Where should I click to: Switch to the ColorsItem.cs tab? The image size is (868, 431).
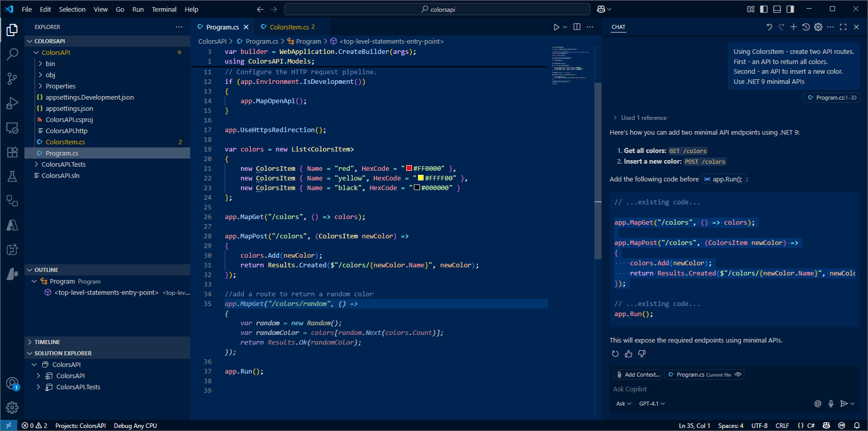click(288, 27)
